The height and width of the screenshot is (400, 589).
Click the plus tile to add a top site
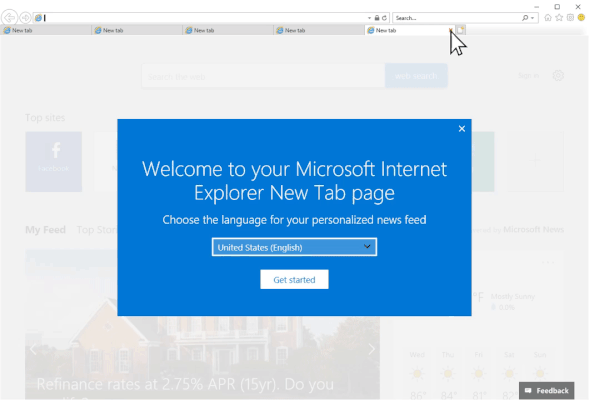536,162
